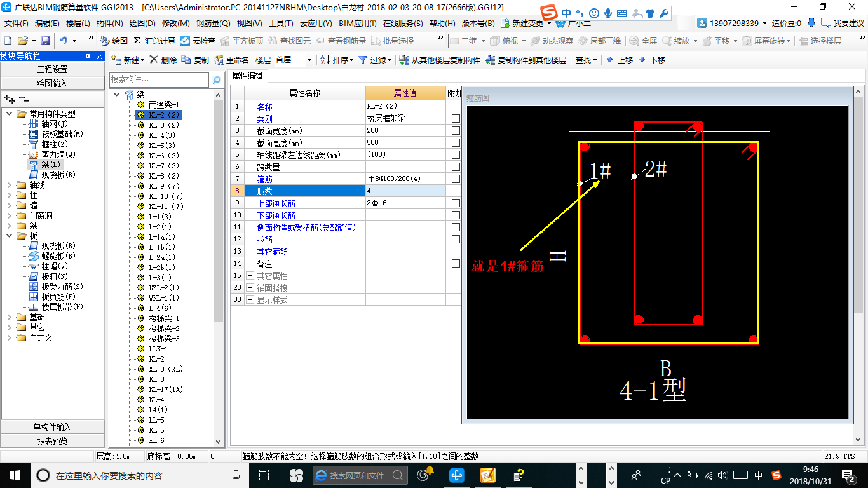Move component up with 上移

tap(620, 60)
